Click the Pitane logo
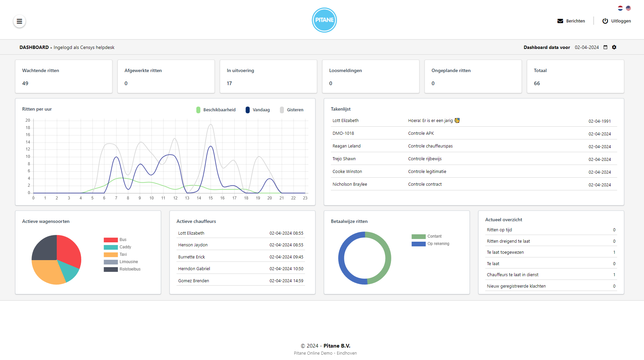The height and width of the screenshot is (360, 644). tap(324, 20)
